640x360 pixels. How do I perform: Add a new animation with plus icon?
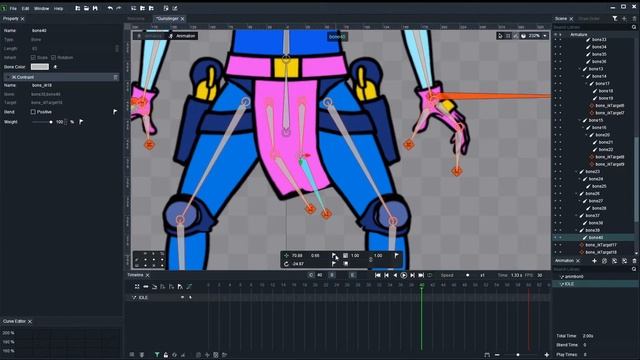[x=594, y=261]
